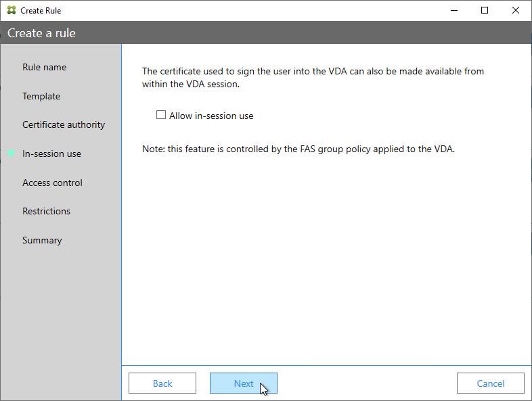Screen dimensions: 532x401
Task: Enable the Allow in-session use checkbox
Action: 161,115
